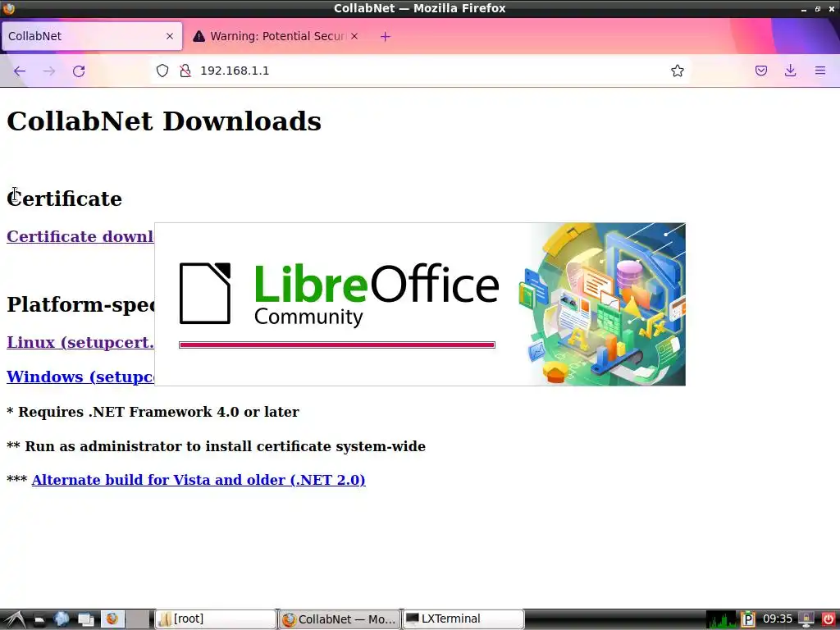Click the LibreOffice document logo icon
Image resolution: width=840 pixels, height=630 pixels.
click(x=205, y=293)
